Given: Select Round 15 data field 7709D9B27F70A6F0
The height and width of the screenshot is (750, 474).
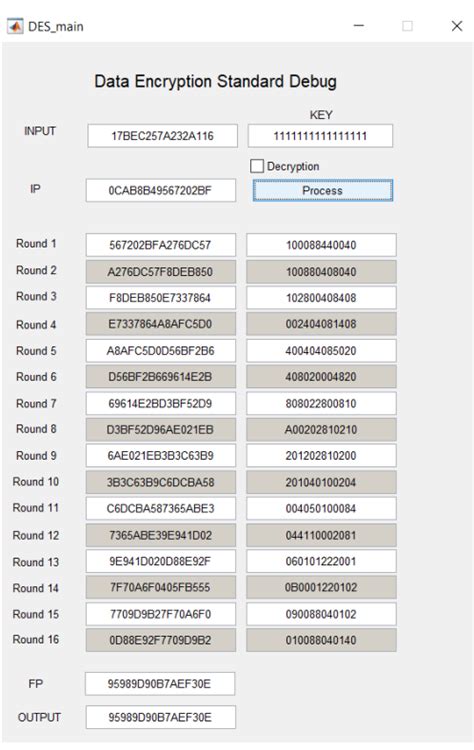Looking at the screenshot, I should point(161,614).
